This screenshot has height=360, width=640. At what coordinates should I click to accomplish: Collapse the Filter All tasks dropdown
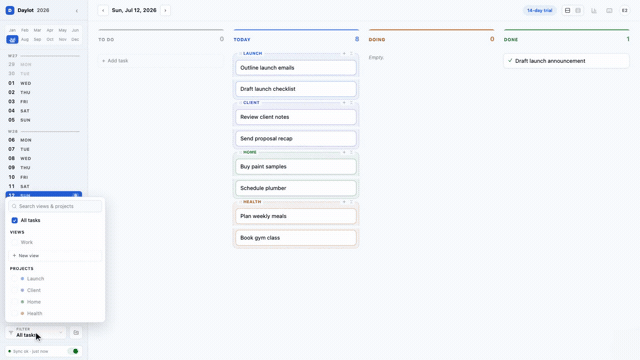pyautogui.click(x=37, y=333)
